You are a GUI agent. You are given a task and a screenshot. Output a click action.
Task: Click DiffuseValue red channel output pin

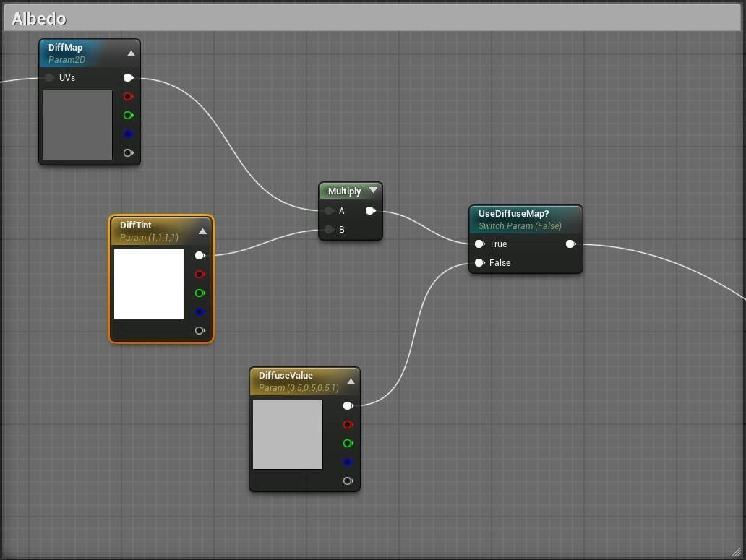tap(348, 425)
